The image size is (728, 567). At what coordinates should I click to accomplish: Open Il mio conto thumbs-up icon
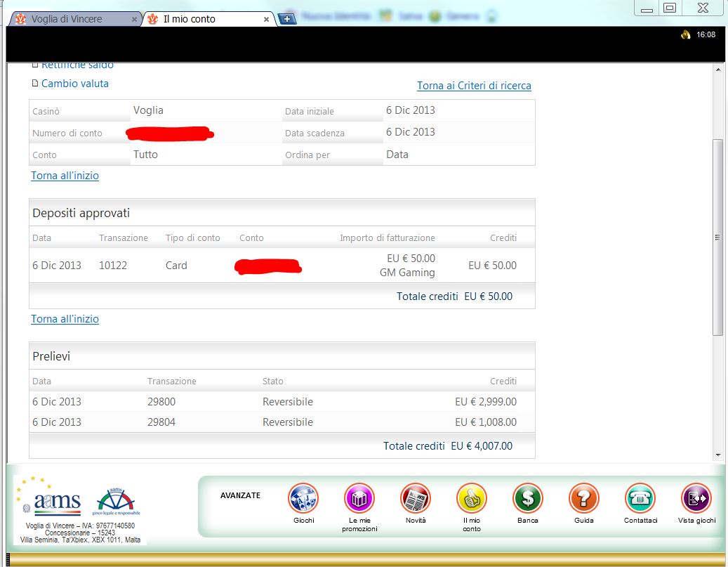pos(472,498)
